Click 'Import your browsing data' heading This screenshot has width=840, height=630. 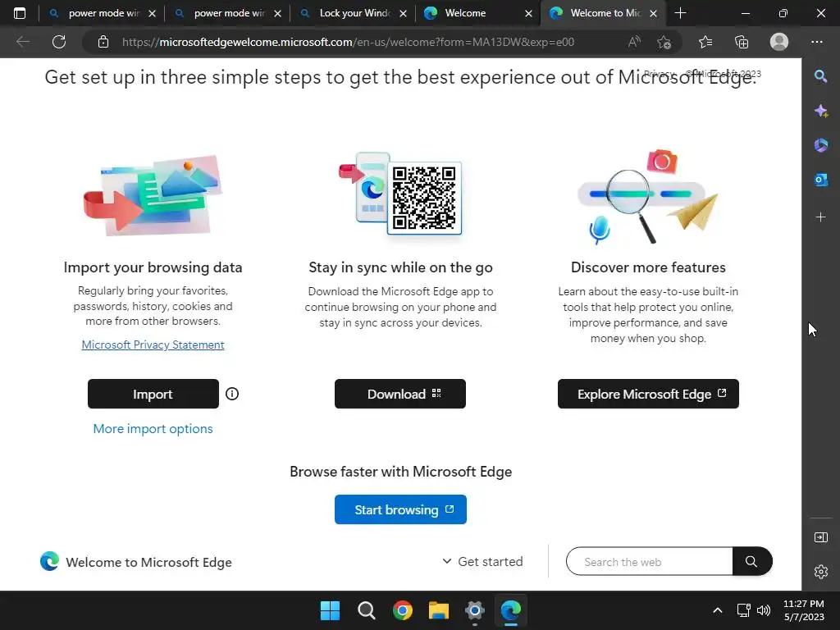[153, 267]
